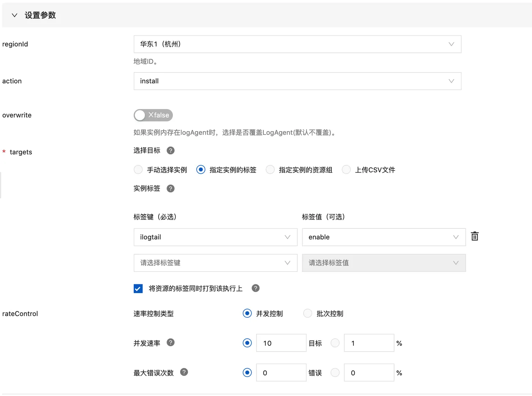Open the ilogtail tag key dropdown
Viewport: 532px width, 396px height.
tap(215, 237)
